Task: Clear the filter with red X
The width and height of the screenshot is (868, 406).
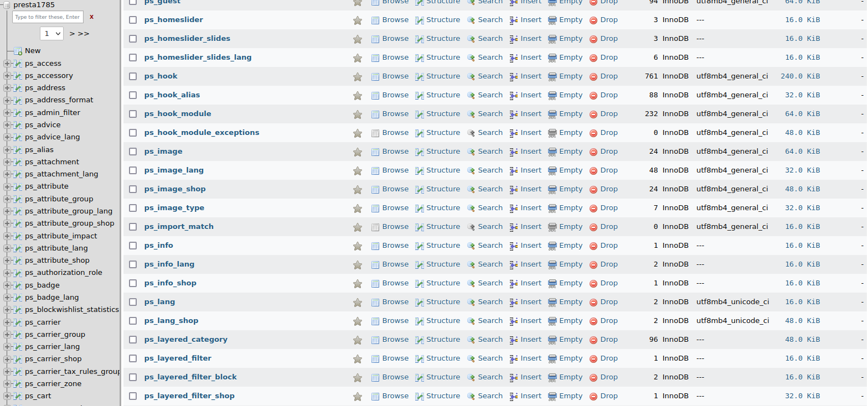Action: pyautogui.click(x=91, y=17)
